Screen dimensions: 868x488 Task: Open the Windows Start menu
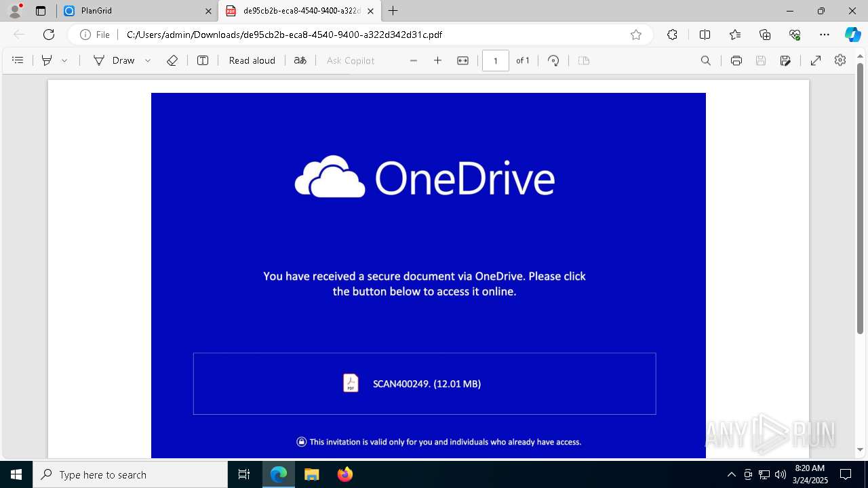[16, 474]
